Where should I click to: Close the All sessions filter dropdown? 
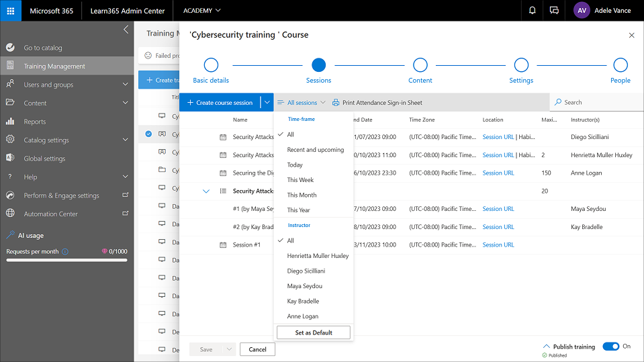point(302,102)
